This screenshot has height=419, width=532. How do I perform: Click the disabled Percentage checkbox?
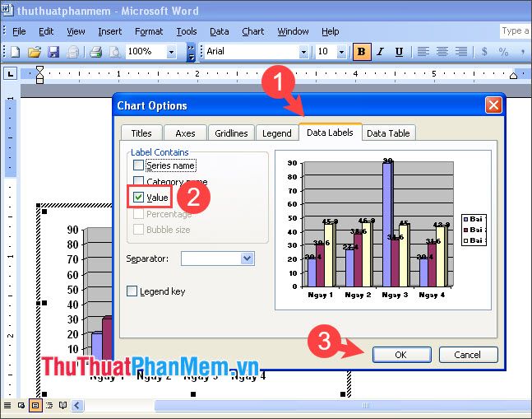(138, 213)
